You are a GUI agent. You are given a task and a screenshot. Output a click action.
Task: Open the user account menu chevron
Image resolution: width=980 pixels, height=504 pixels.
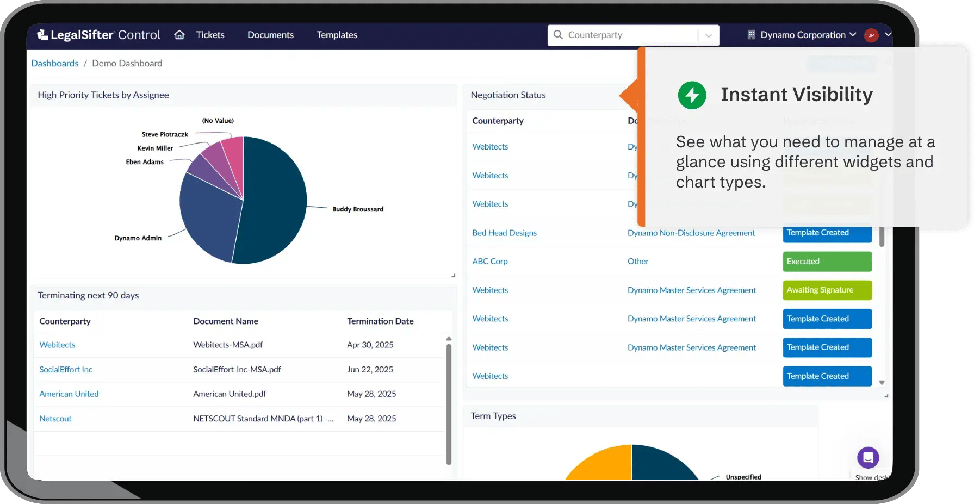888,34
